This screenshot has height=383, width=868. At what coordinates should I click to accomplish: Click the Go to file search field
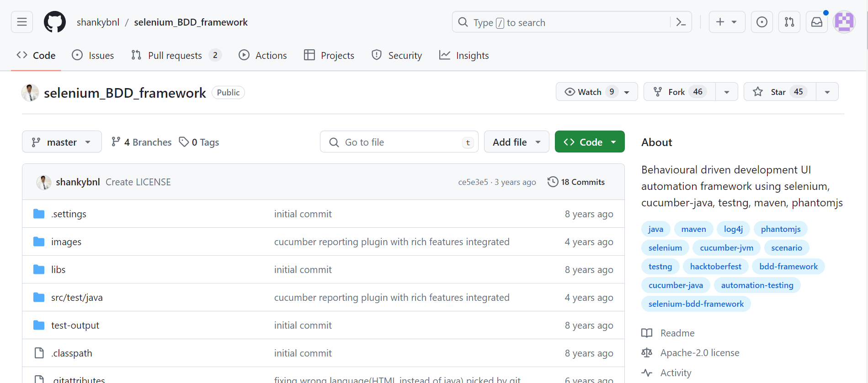tap(399, 142)
